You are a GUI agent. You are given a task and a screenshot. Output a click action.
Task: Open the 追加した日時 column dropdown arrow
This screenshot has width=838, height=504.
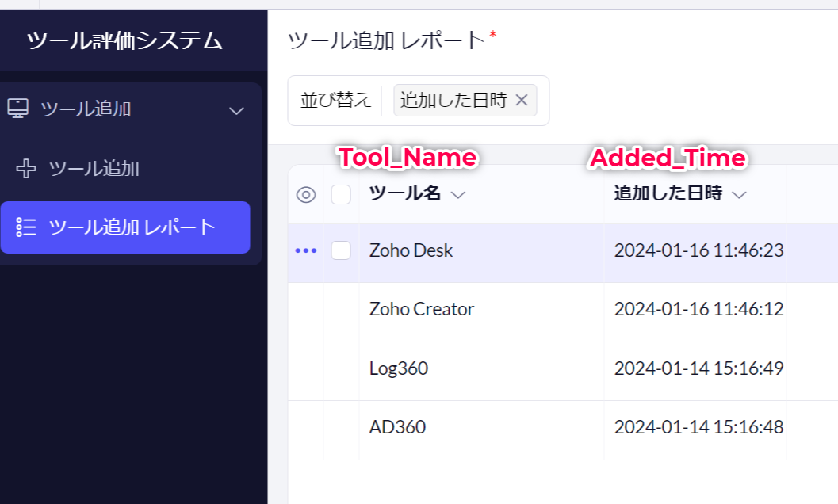[x=739, y=195]
